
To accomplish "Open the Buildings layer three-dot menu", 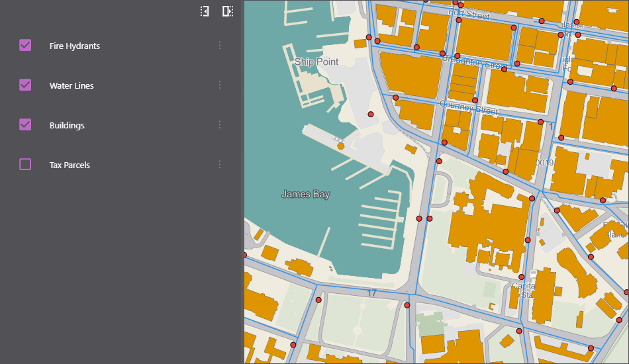I will tap(220, 125).
